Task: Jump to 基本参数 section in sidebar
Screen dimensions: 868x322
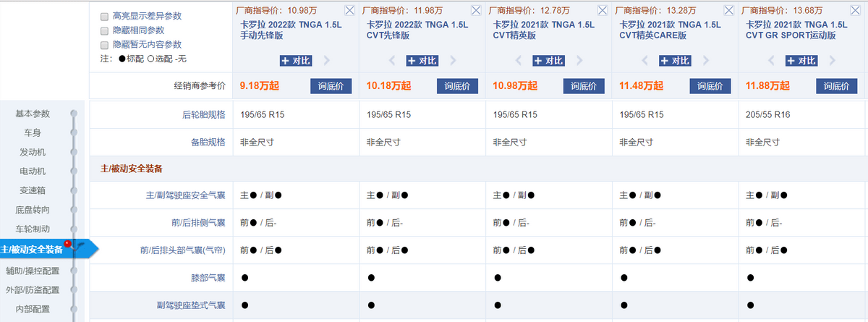Action: click(33, 114)
